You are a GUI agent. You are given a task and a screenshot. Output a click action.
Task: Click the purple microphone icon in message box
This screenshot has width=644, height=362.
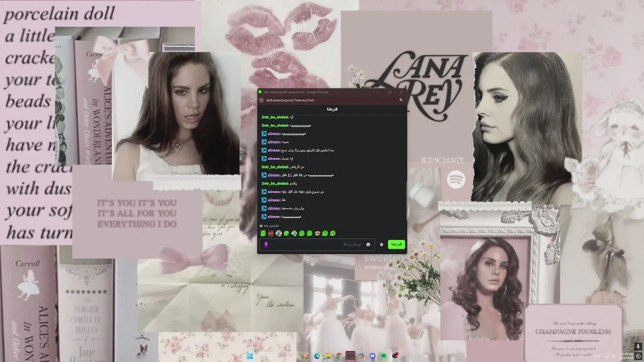[x=266, y=244]
